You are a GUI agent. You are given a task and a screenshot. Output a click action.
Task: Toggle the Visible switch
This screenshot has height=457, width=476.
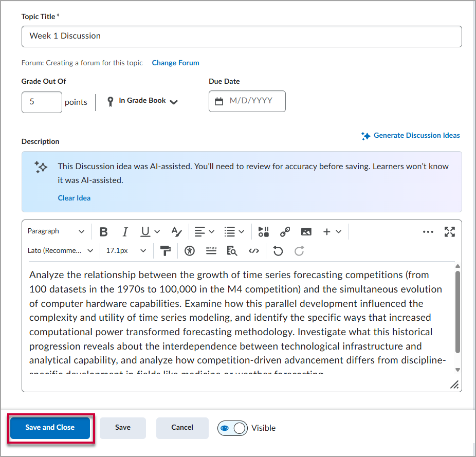click(x=232, y=428)
